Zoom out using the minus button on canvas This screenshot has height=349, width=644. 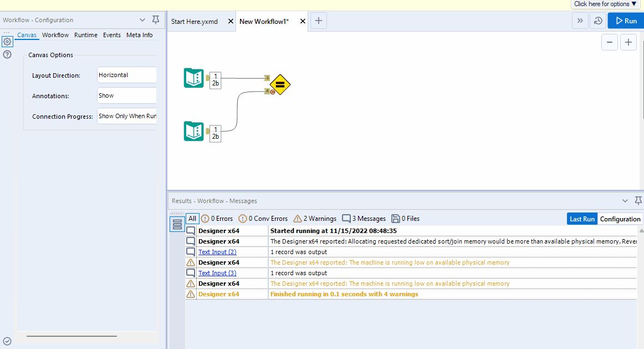point(610,42)
